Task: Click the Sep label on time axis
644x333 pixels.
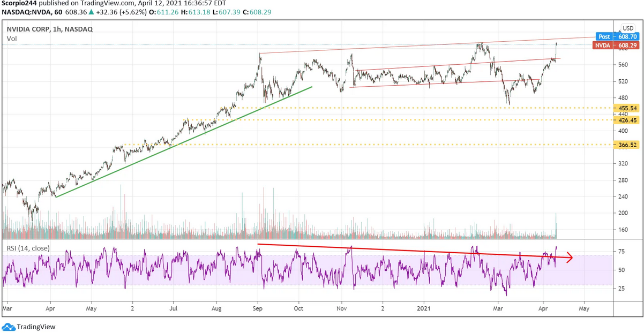Action: (258, 309)
